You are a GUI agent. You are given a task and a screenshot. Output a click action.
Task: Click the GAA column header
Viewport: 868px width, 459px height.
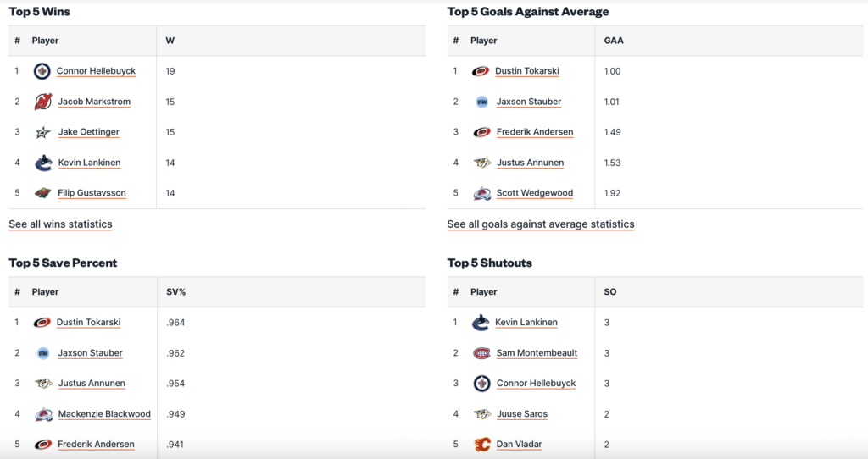[x=614, y=41]
